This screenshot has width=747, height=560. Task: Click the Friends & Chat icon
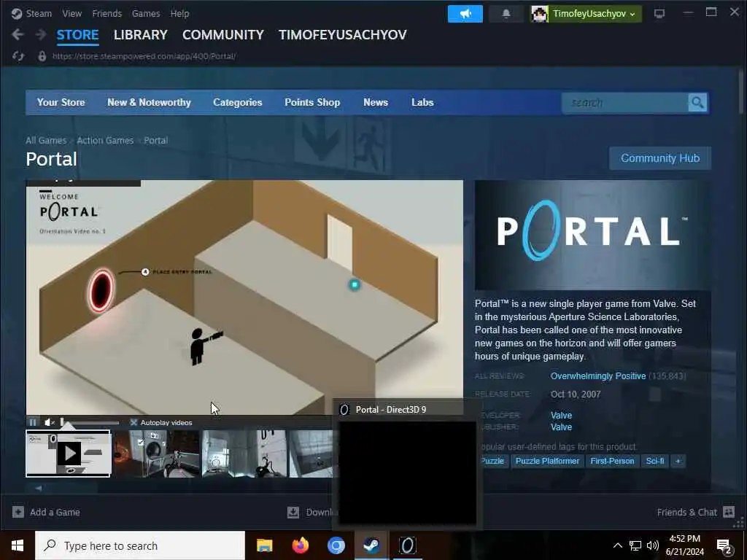729,512
